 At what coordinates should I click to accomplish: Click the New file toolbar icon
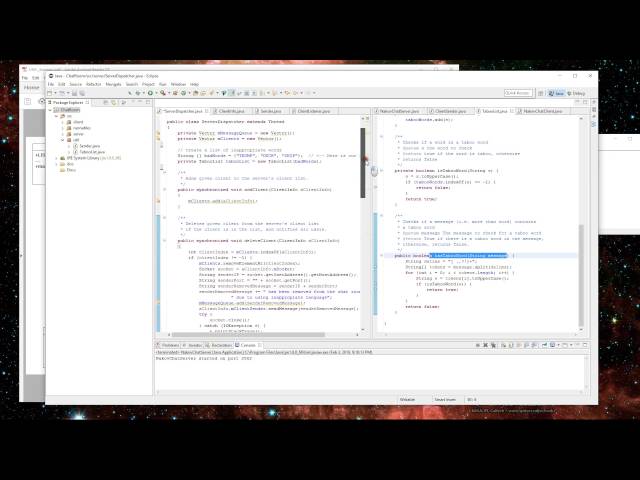tap(50, 93)
